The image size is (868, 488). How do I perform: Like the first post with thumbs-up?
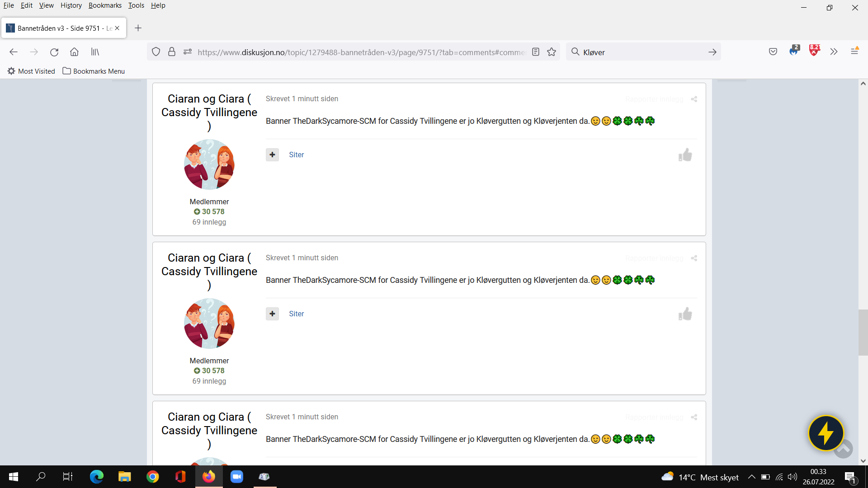pos(685,155)
